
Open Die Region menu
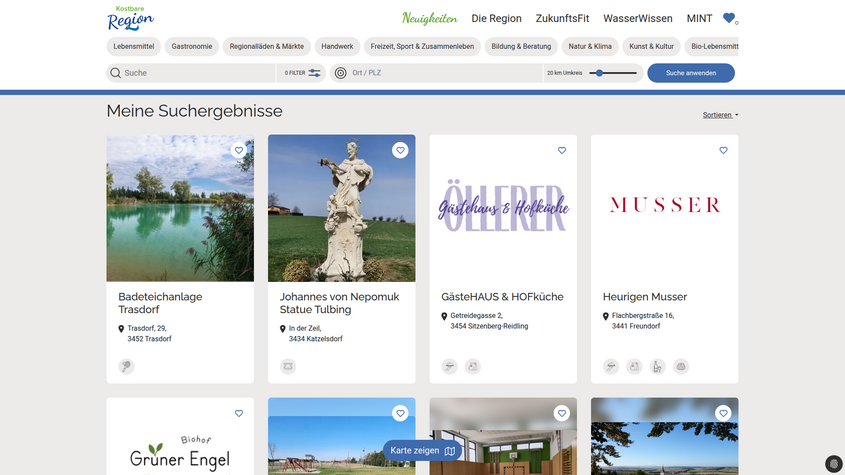point(496,18)
